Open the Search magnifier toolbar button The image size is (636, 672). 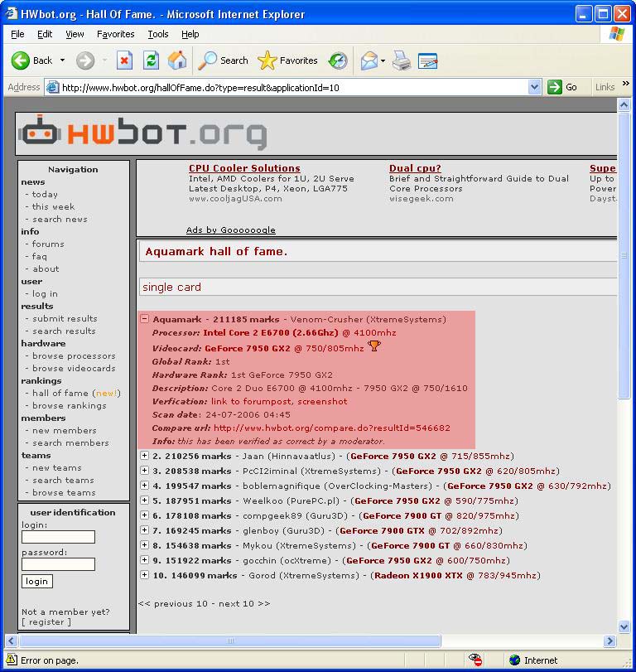click(x=223, y=60)
